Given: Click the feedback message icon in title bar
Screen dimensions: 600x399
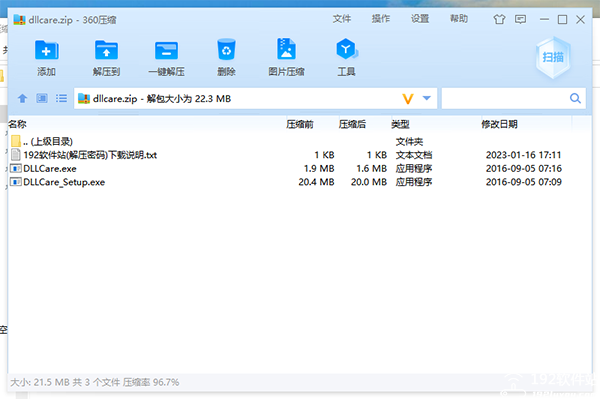Looking at the screenshot, I should pyautogui.click(x=520, y=19).
